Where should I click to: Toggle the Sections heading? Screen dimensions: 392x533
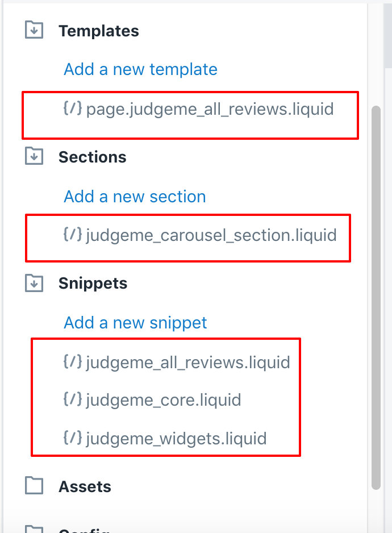click(x=93, y=157)
